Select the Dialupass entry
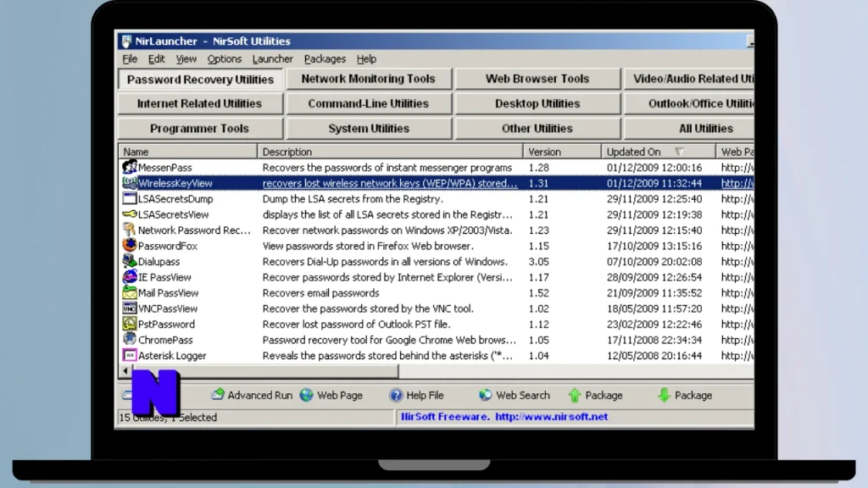 pos(159,262)
